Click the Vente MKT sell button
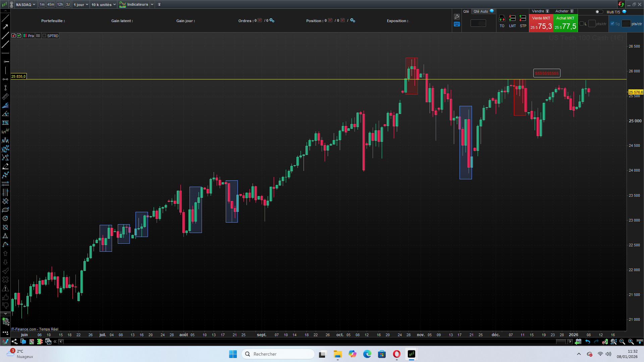644x362 pixels. tap(541, 23)
